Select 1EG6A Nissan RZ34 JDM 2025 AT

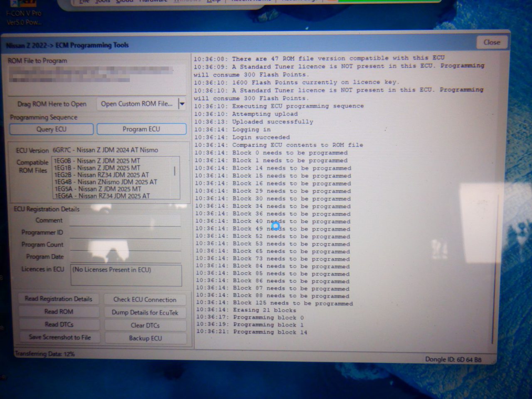point(102,196)
